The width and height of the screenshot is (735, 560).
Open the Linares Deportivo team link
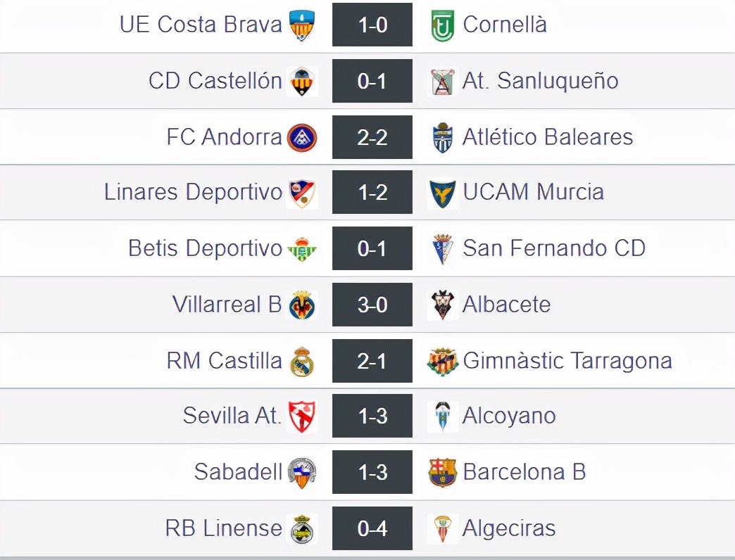(x=193, y=192)
